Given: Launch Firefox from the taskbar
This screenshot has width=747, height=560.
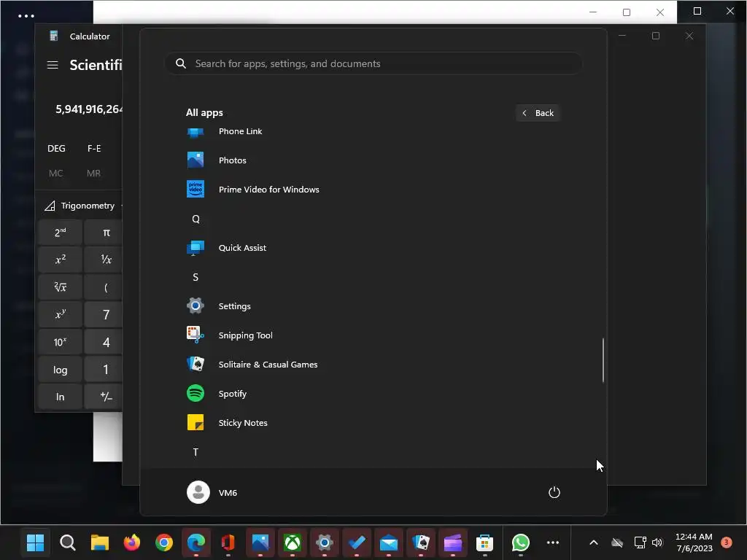Looking at the screenshot, I should pyautogui.click(x=132, y=542).
